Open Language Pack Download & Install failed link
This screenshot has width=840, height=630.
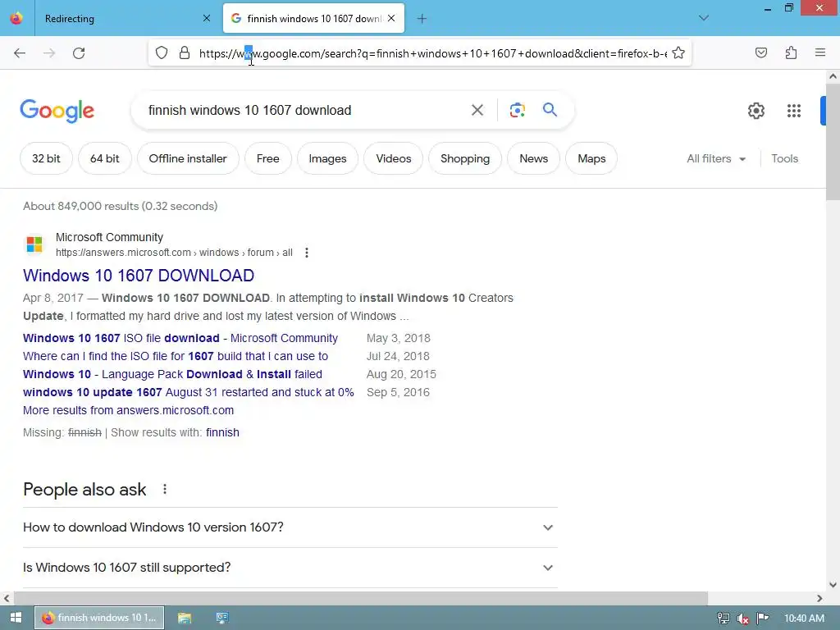coord(172,374)
